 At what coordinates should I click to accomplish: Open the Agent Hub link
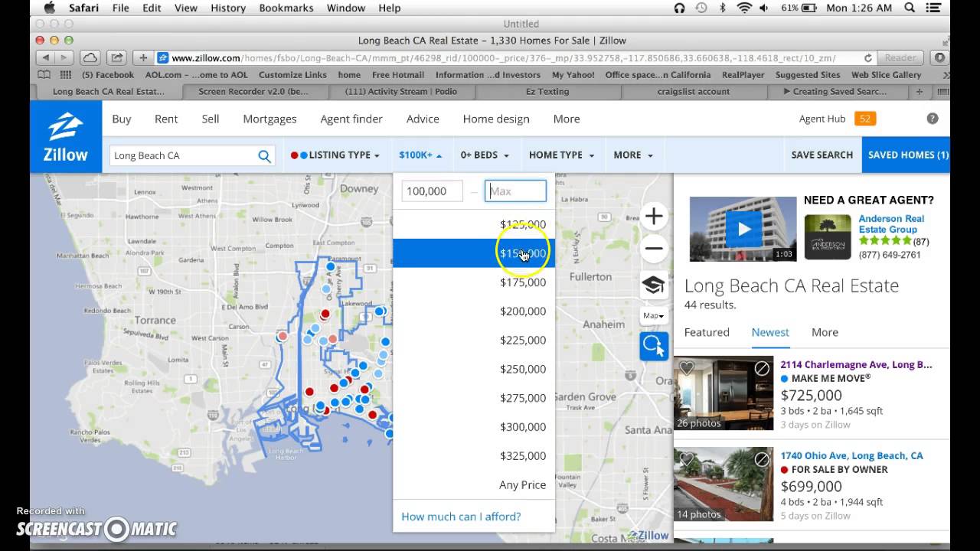[x=822, y=119]
